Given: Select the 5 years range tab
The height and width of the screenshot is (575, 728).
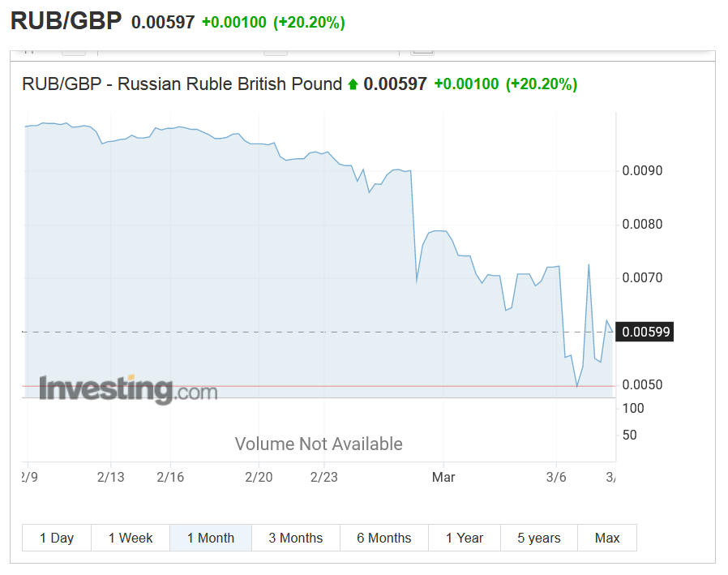Looking at the screenshot, I should click(x=539, y=538).
